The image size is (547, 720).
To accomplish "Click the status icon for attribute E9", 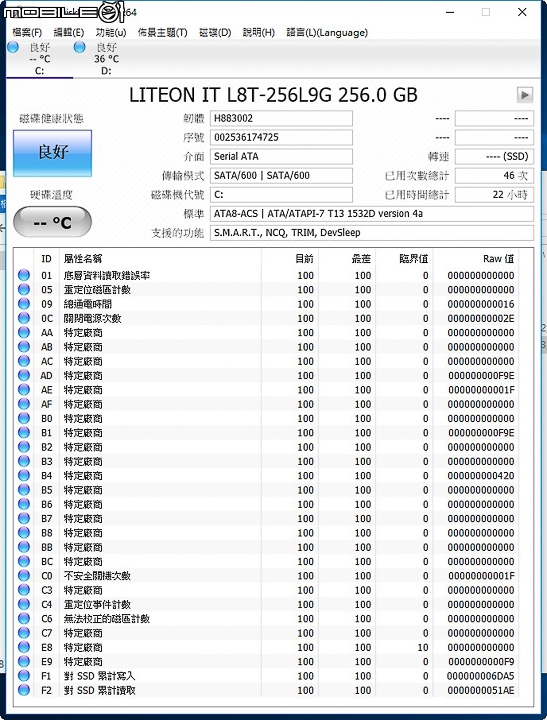I will 24,661.
